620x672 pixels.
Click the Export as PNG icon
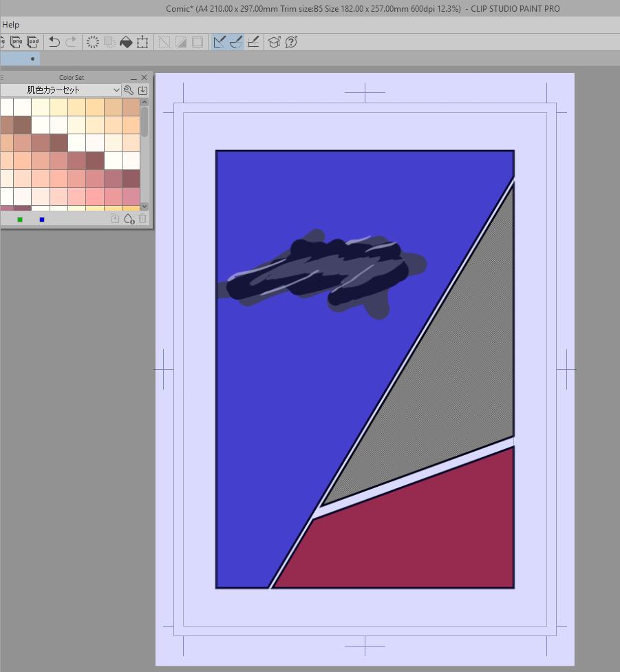click(x=16, y=41)
